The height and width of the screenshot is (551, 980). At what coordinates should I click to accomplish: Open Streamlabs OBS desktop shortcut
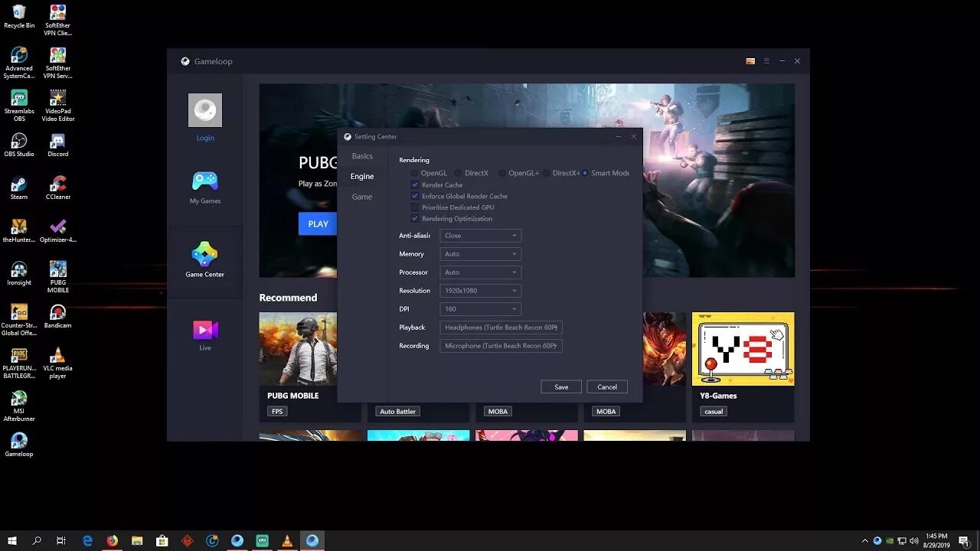click(19, 106)
